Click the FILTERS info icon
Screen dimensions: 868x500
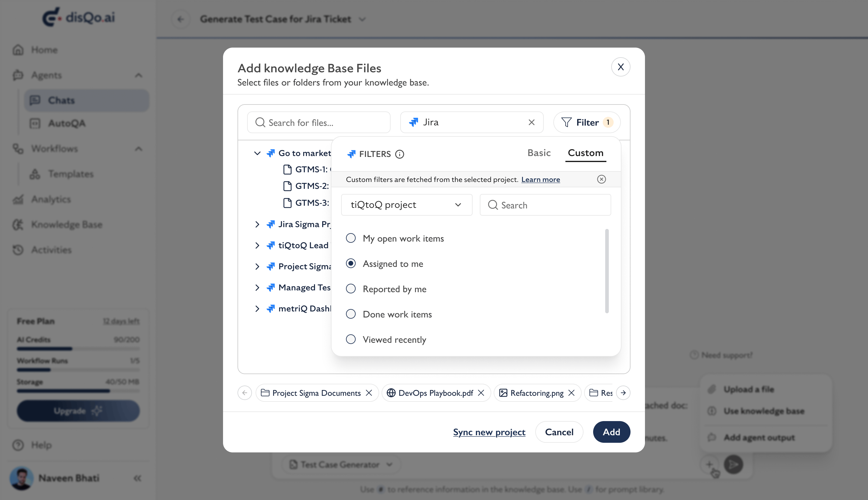pyautogui.click(x=399, y=154)
